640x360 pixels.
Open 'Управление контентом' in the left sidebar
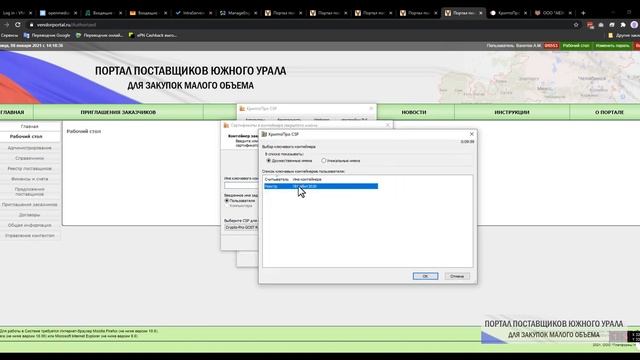[x=30, y=236]
